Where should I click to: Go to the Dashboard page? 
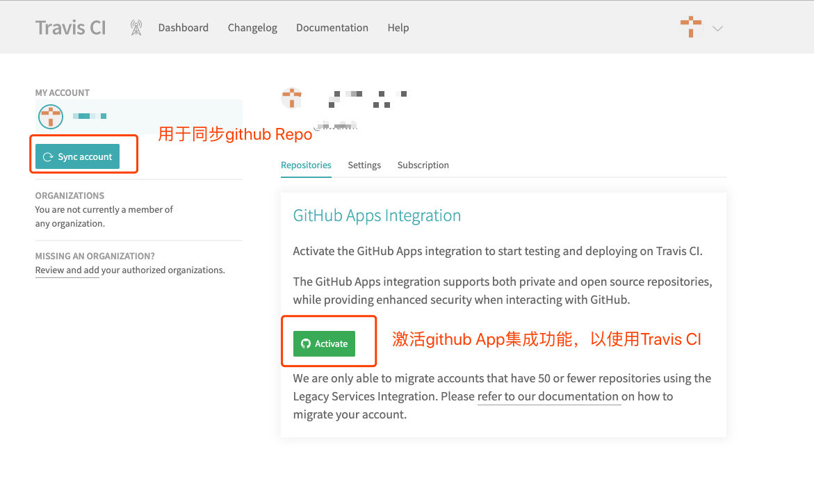(x=184, y=28)
